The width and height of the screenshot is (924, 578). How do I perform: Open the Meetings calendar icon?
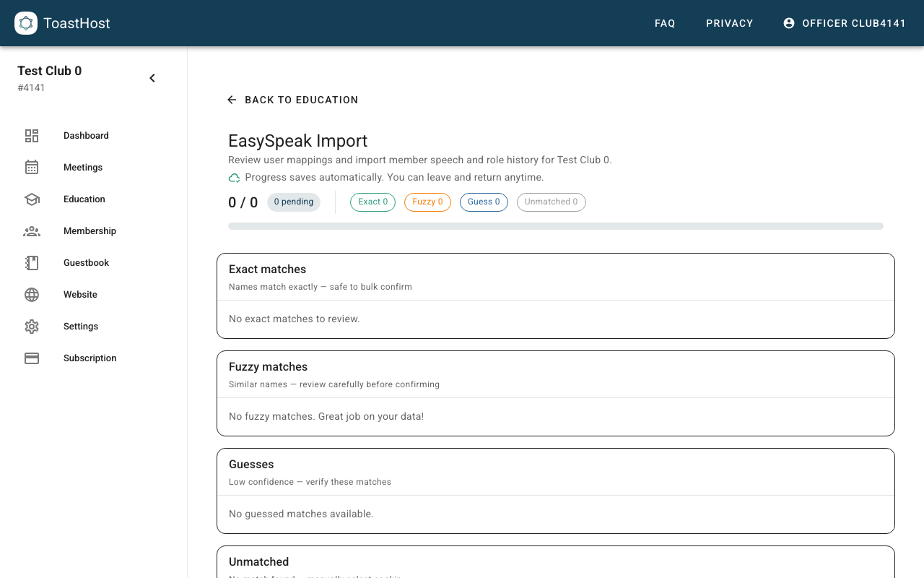[31, 167]
